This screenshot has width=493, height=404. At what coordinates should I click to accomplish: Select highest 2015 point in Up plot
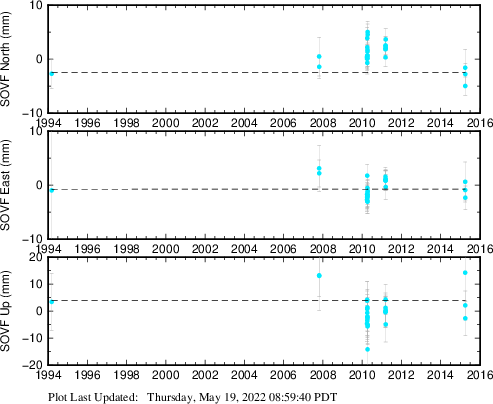pos(465,273)
